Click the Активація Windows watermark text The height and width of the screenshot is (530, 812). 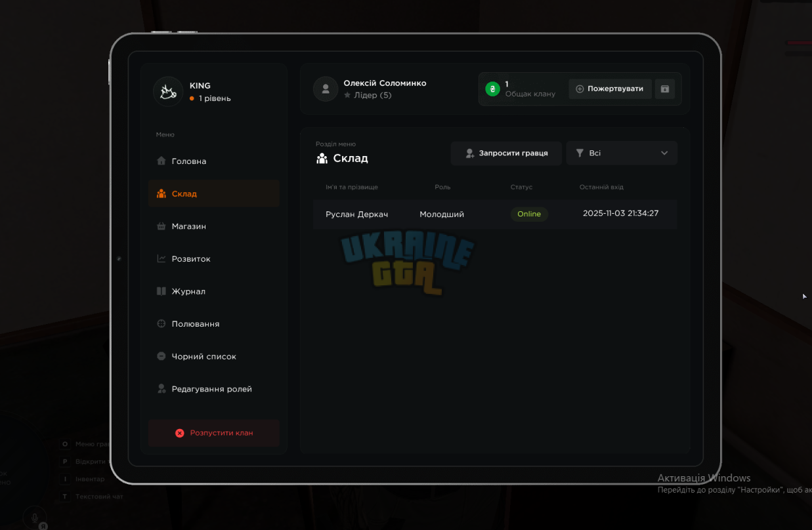coord(704,478)
